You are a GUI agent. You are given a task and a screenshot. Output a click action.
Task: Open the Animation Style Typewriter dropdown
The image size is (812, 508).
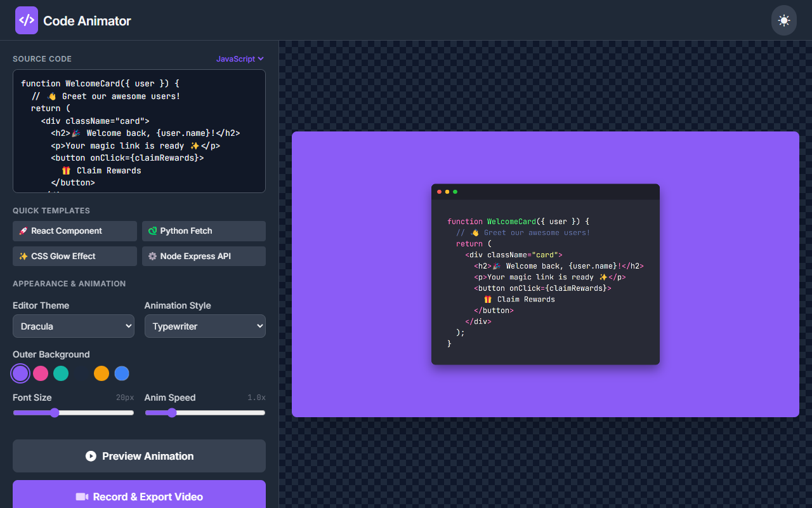click(205, 326)
